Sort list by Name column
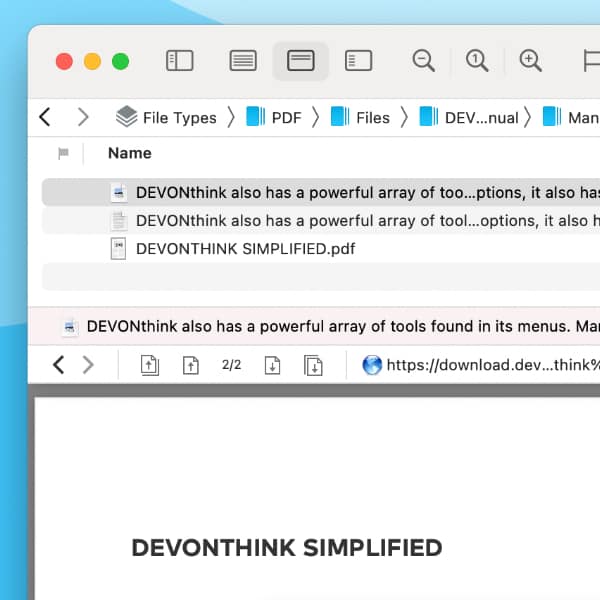 [130, 153]
